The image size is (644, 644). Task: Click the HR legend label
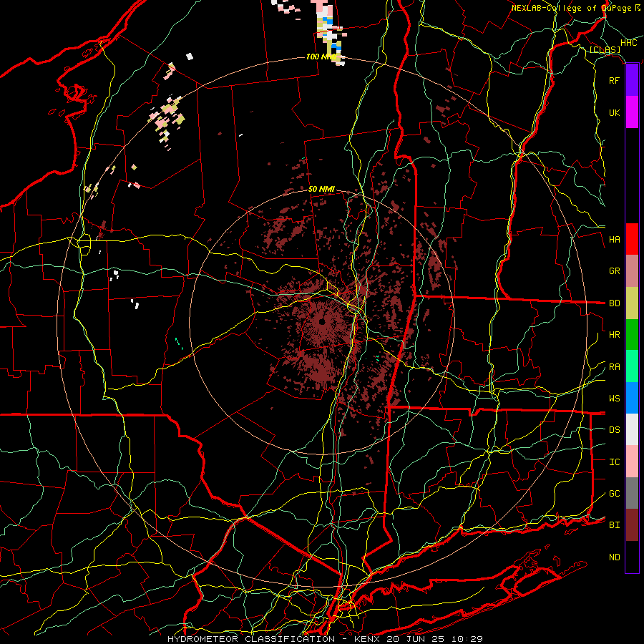614,335
